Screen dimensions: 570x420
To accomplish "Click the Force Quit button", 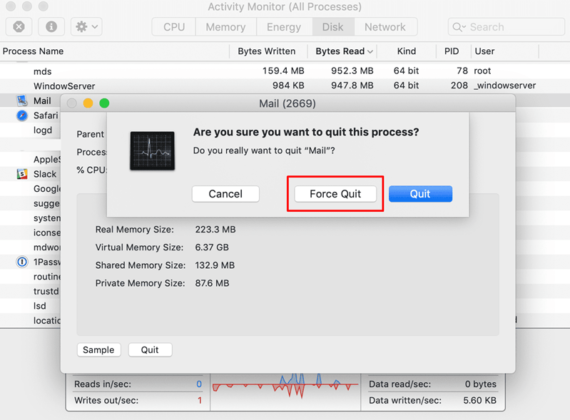I will (335, 194).
